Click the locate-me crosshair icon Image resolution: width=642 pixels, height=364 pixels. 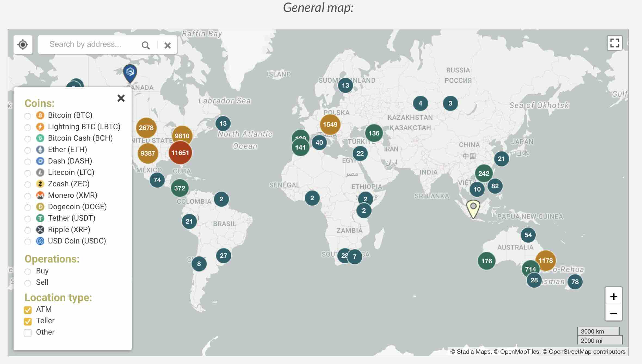pos(23,45)
